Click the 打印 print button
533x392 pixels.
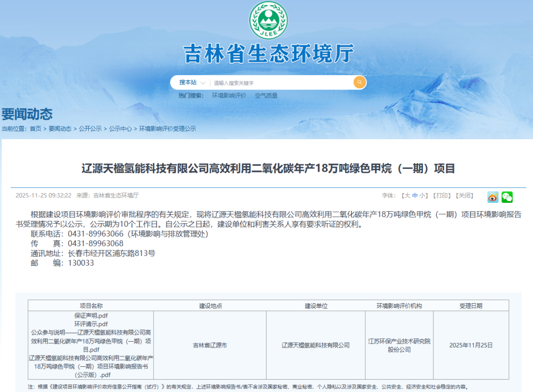pyautogui.click(x=442, y=196)
